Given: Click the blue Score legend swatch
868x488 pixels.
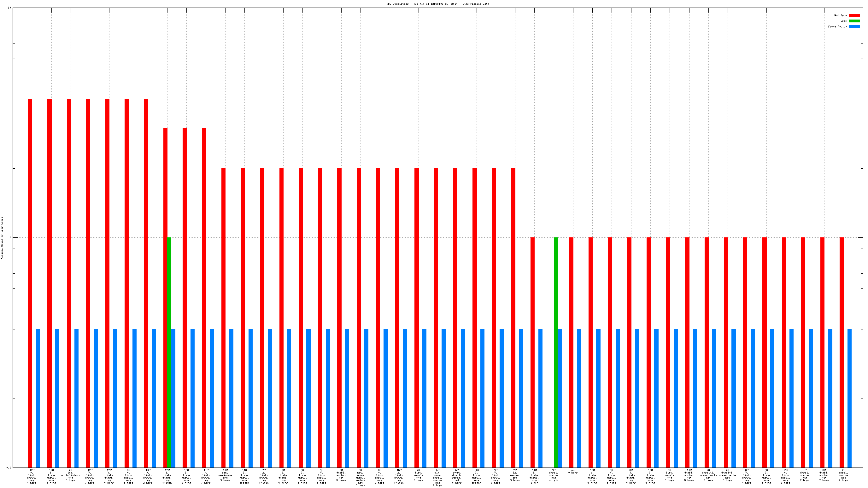Looking at the screenshot, I should tap(854, 26).
